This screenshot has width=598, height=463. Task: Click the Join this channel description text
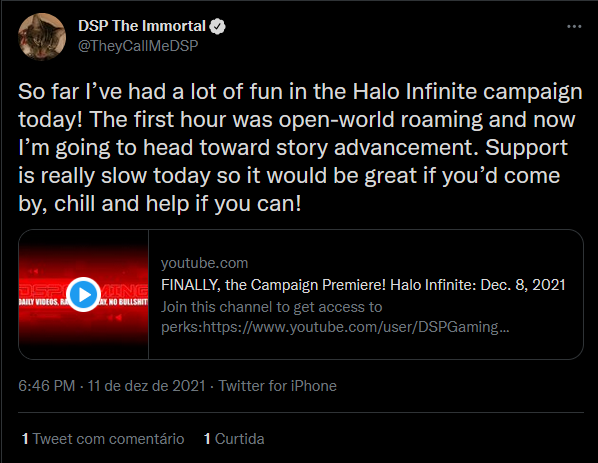272,307
